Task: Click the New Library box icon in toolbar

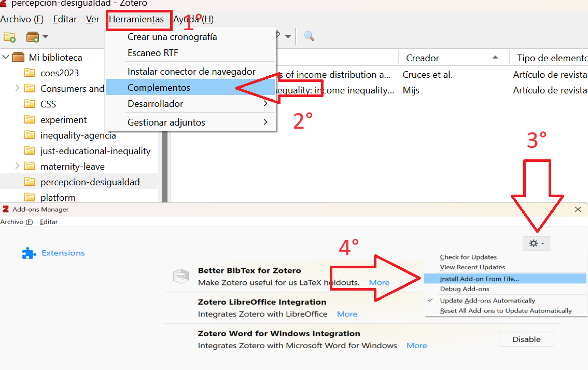Action: (x=33, y=37)
